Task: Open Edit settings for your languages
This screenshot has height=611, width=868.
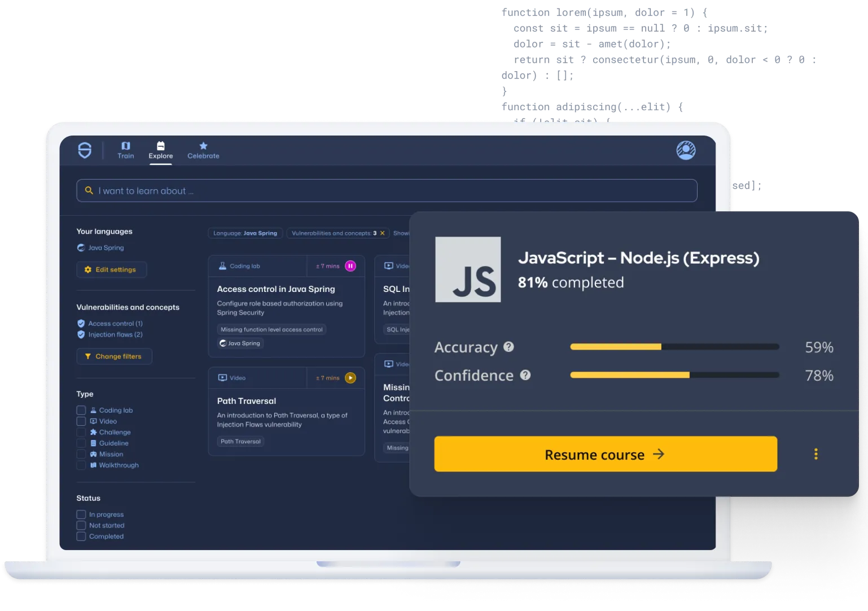Action: point(111,269)
